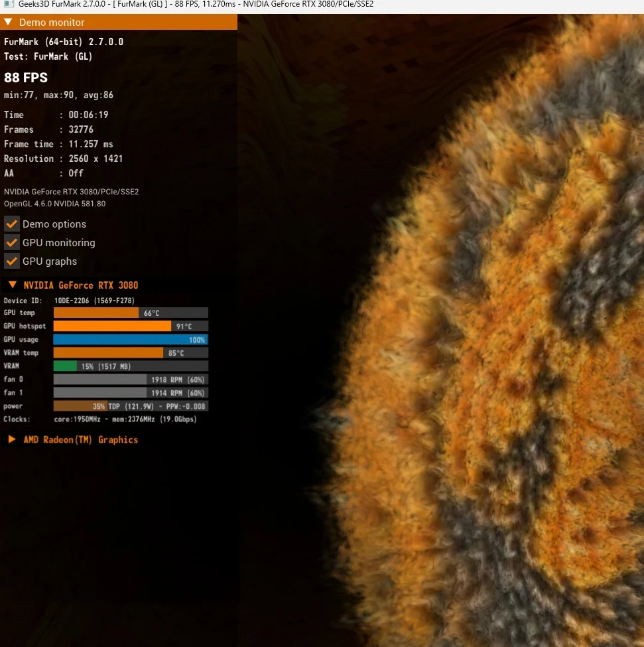The height and width of the screenshot is (647, 644).
Task: Uncheck the Demo options checkbox
Action: pos(12,224)
